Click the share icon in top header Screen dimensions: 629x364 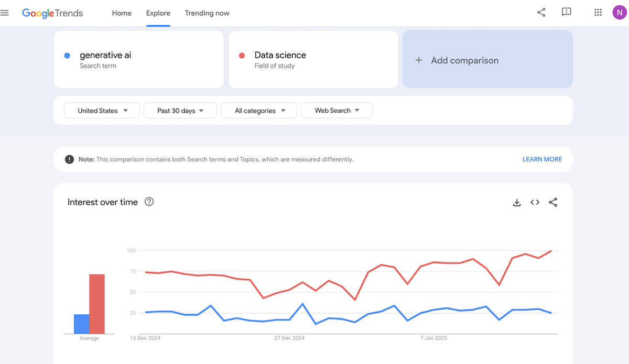(x=541, y=13)
